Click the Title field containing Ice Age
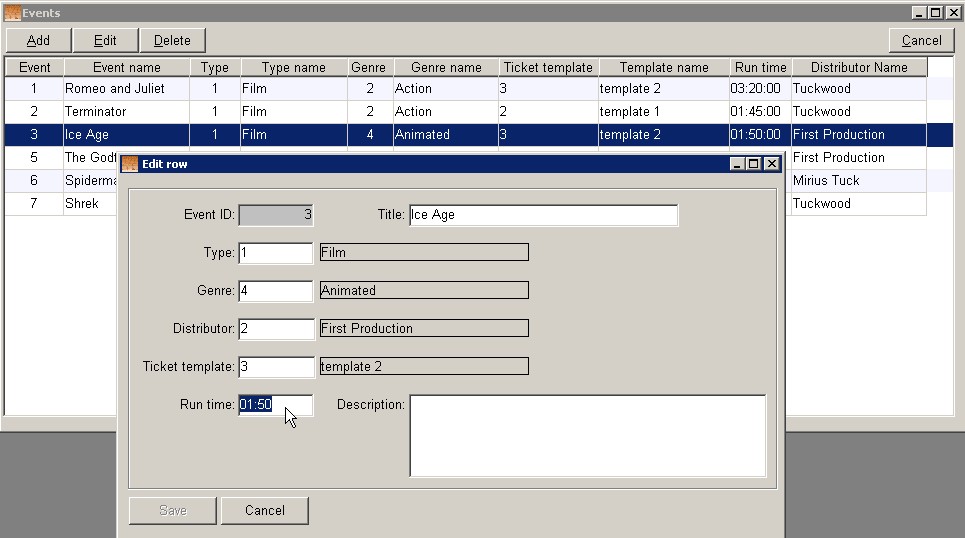Image resolution: width=965 pixels, height=538 pixels. 543,215
